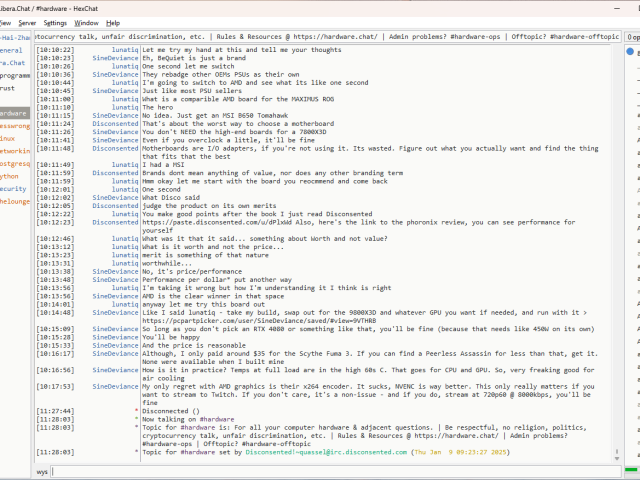Viewport: 640px width, 480px height.
Task: Open the Window menu
Action: click(x=87, y=22)
